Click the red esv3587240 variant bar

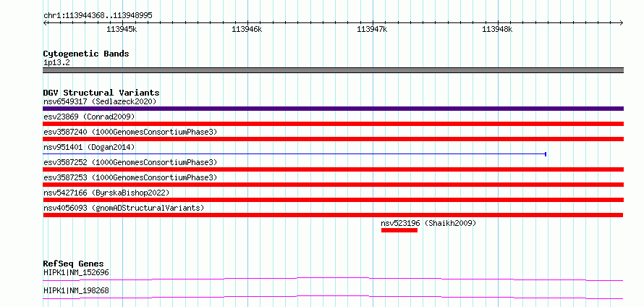[x=333, y=139]
